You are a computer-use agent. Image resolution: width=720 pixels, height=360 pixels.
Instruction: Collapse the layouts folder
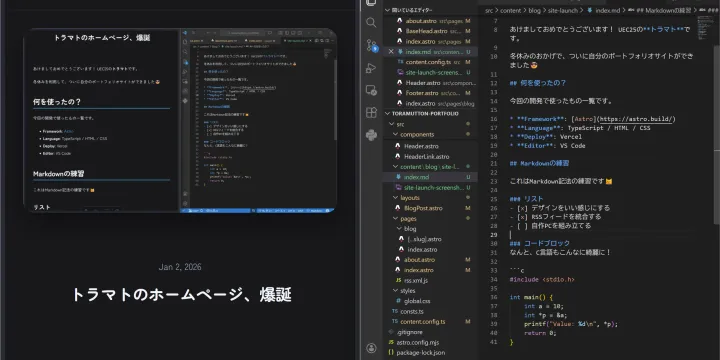click(x=395, y=198)
